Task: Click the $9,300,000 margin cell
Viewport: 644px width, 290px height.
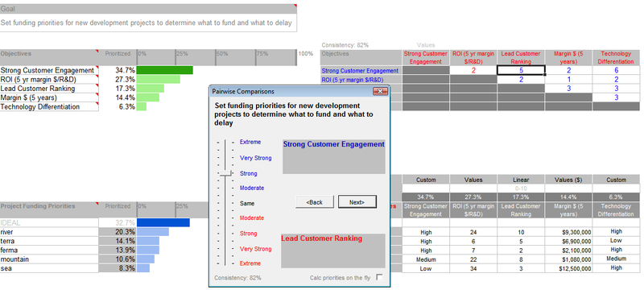Action: coord(568,232)
